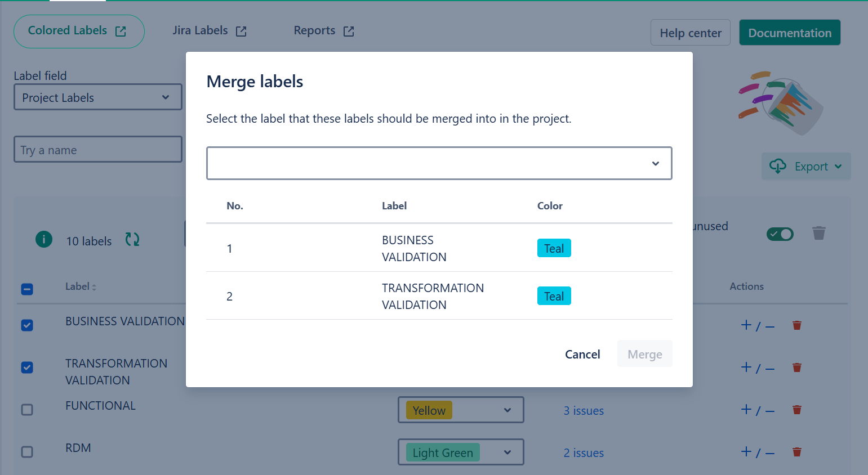This screenshot has width=868, height=475.
Task: Click the green info icon beside 10 labels
Action: coord(44,240)
